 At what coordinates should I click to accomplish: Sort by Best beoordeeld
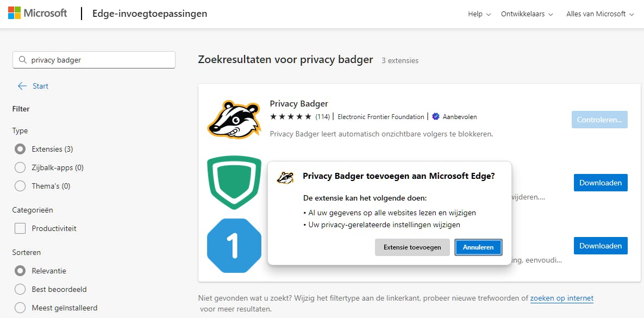coord(20,289)
